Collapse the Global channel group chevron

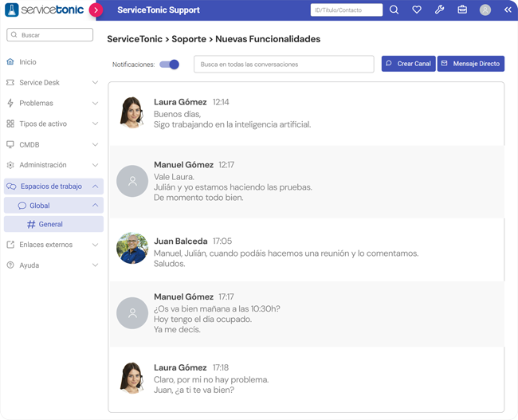95,205
